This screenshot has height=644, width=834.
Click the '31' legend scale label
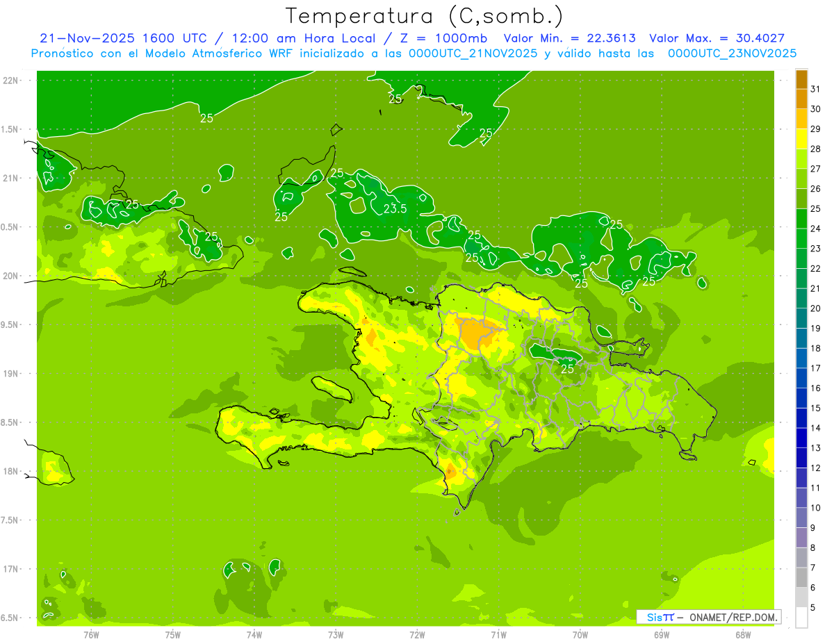click(x=816, y=90)
